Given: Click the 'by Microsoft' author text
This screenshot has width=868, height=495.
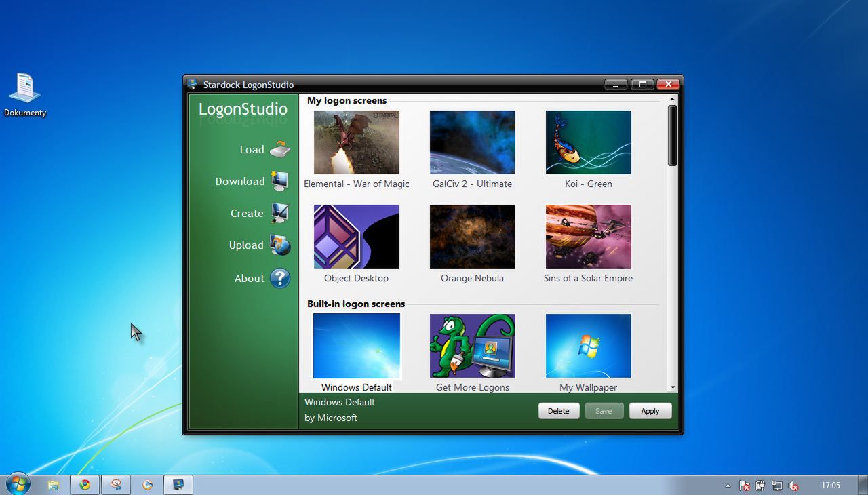Looking at the screenshot, I should (331, 418).
